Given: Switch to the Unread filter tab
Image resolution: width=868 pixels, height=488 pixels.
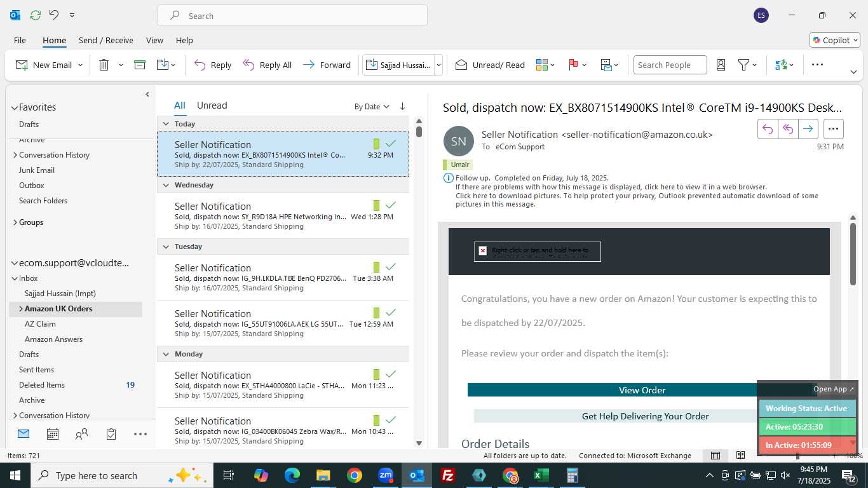Looking at the screenshot, I should [212, 105].
